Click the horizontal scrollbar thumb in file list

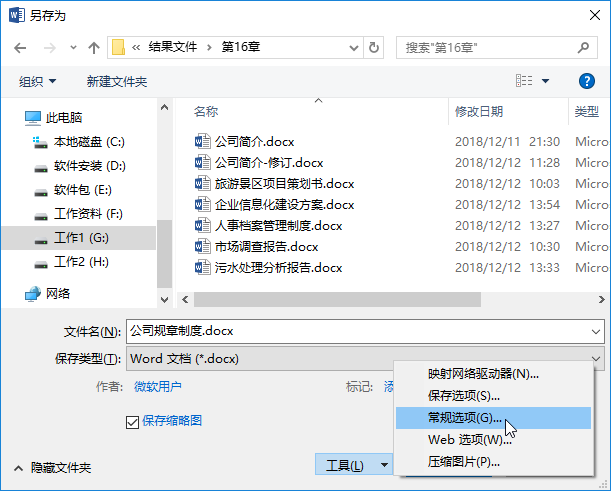coord(337,299)
